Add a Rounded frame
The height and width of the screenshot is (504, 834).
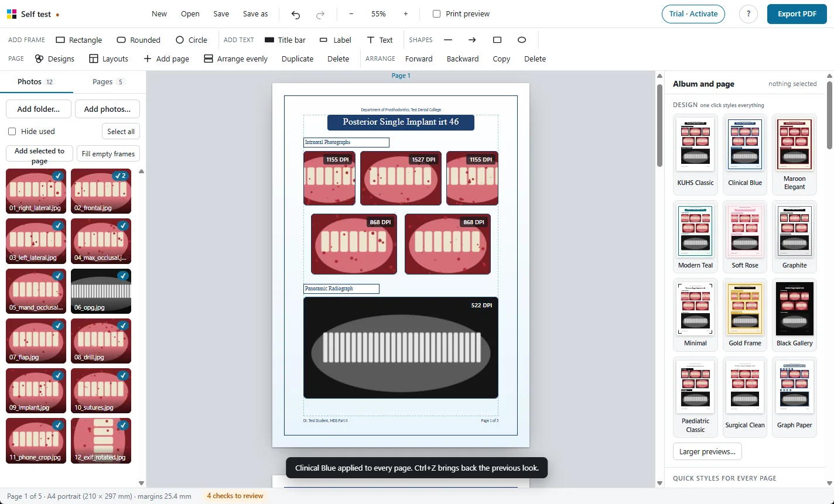(139, 40)
